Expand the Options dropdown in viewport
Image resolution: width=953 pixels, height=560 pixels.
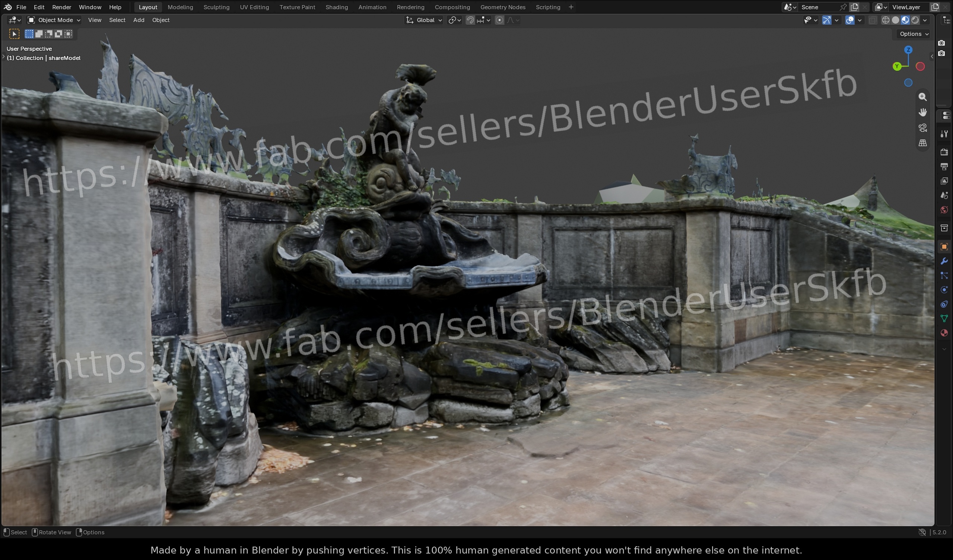913,34
